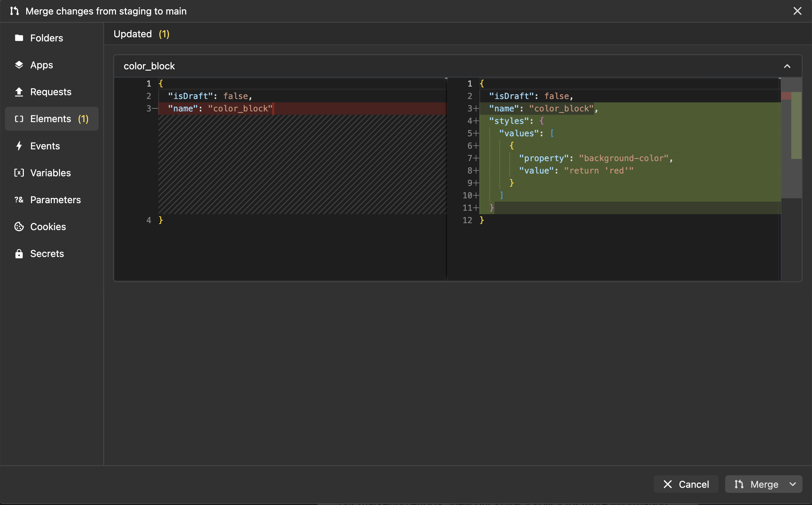Screen dimensions: 812x505
Task: Click the Events lightning bolt icon
Action: click(19, 146)
